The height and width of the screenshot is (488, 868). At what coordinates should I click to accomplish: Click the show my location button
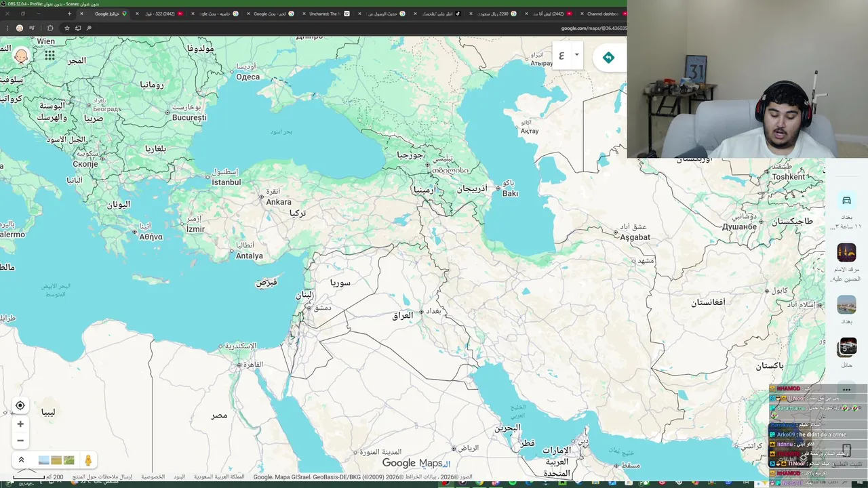tap(20, 406)
